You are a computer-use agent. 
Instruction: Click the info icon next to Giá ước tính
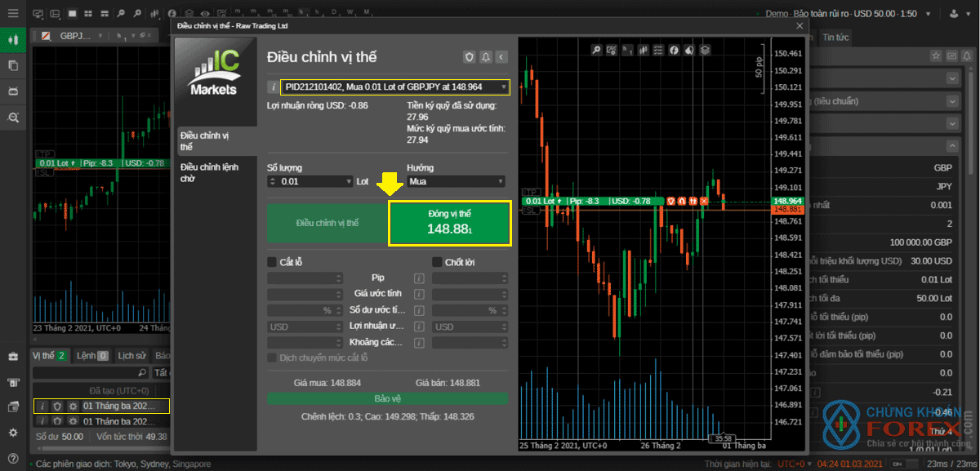(419, 294)
